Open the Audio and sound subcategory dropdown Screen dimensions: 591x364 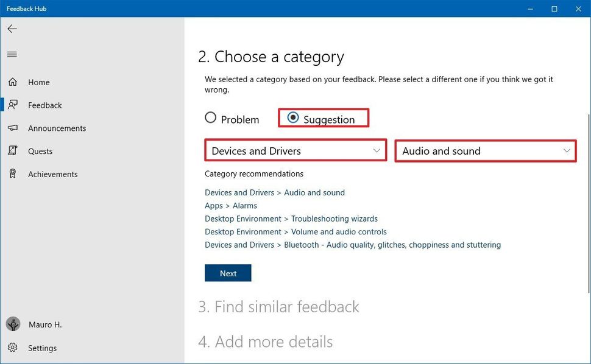[x=485, y=150]
